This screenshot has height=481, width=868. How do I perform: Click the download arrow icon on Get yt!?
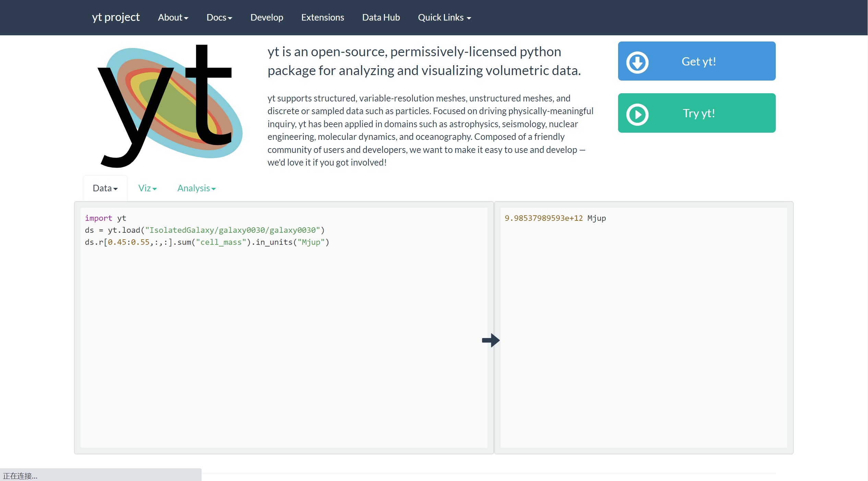(x=637, y=62)
